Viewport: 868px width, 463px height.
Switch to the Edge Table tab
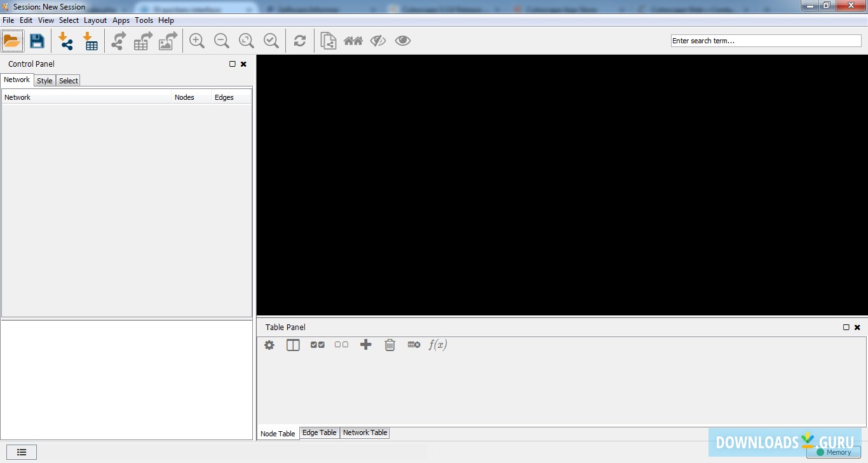pyautogui.click(x=320, y=432)
